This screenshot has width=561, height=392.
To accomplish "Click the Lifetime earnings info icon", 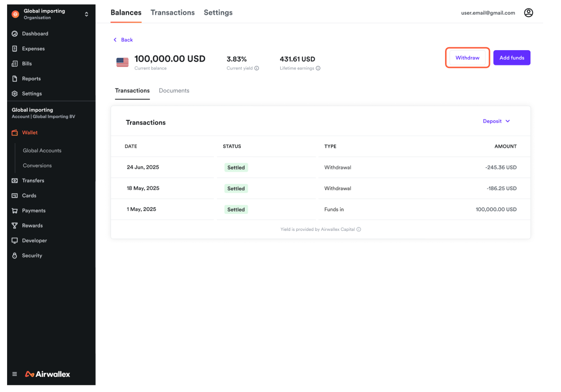I will [x=318, y=68].
